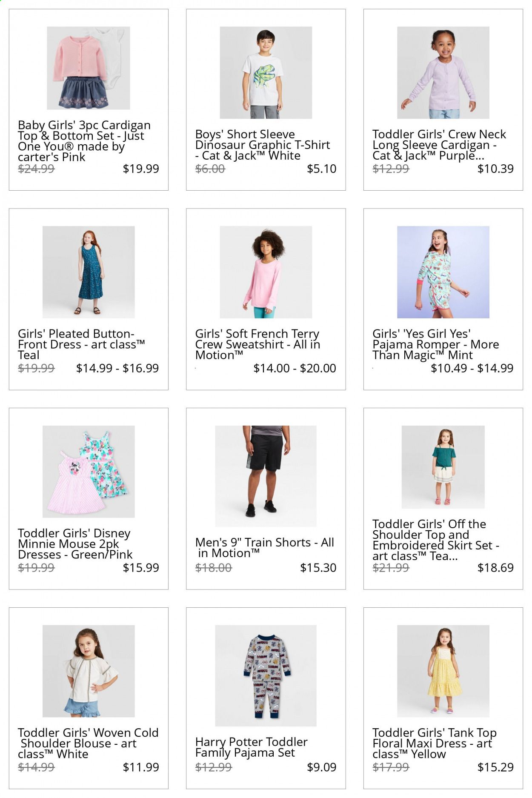Select the purple crew neck cardigan photo
The width and height of the screenshot is (532, 798).
click(x=443, y=72)
